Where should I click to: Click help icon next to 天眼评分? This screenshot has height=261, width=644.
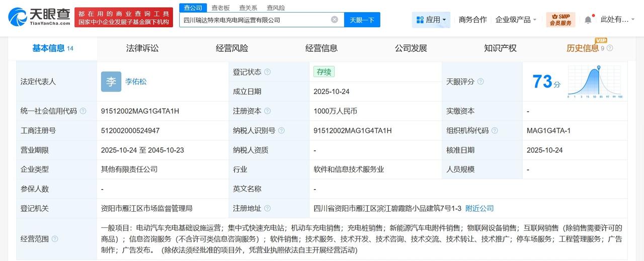pos(480,81)
